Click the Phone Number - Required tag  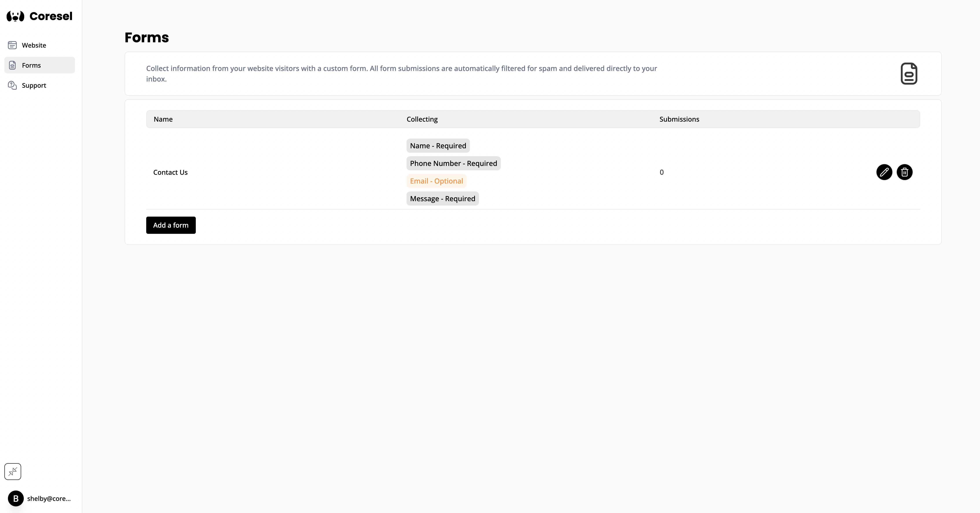(453, 163)
